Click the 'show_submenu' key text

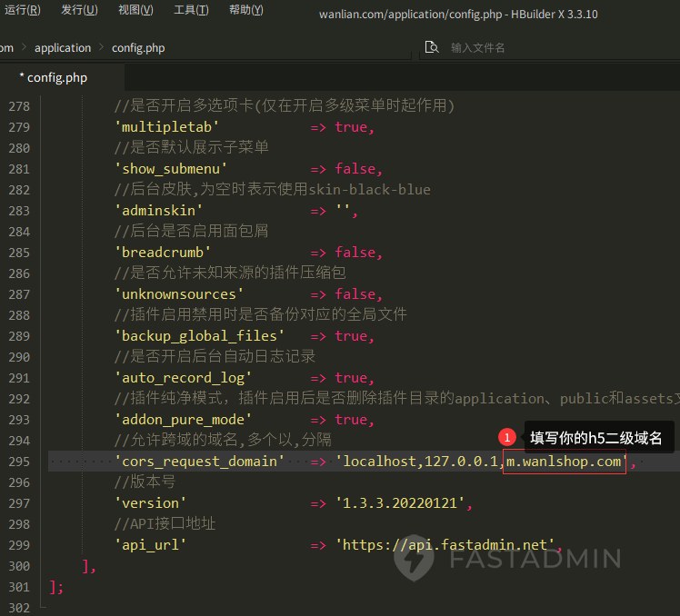pyautogui.click(x=170, y=169)
